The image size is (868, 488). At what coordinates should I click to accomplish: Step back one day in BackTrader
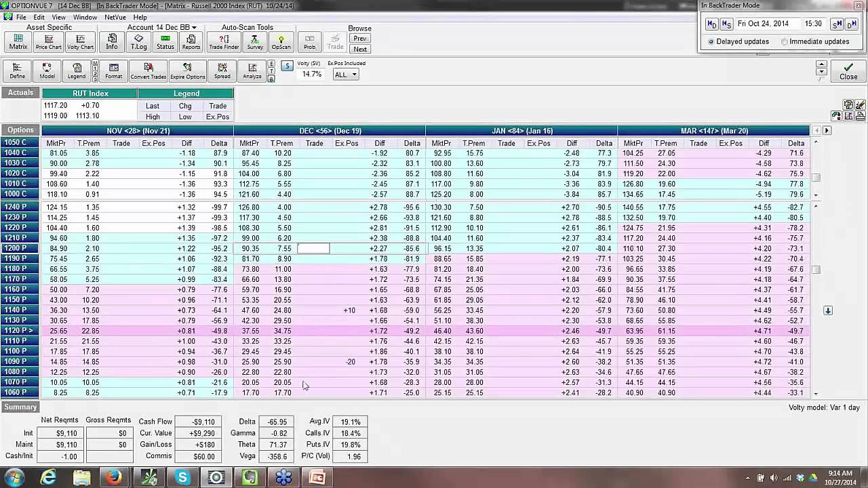click(711, 24)
